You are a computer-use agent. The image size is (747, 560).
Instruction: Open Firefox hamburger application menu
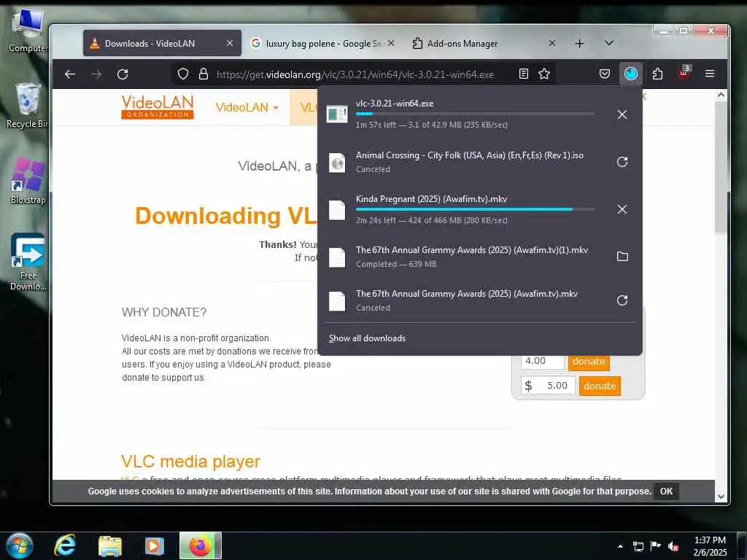[710, 74]
